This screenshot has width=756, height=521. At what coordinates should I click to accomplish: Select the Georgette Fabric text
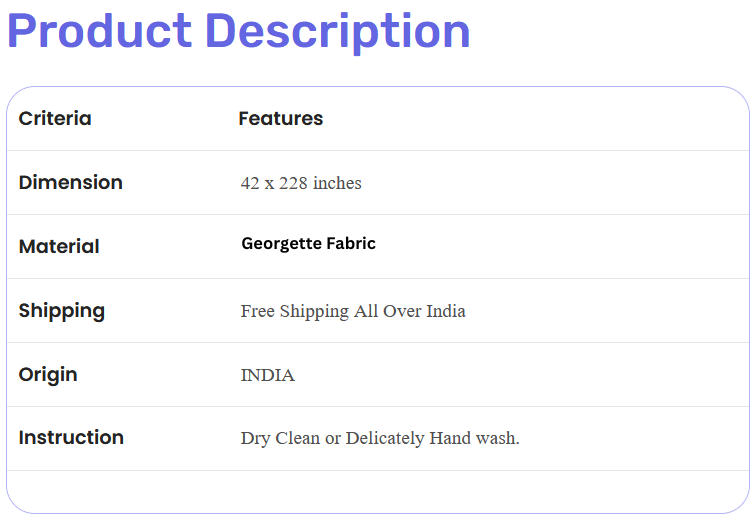(x=308, y=244)
